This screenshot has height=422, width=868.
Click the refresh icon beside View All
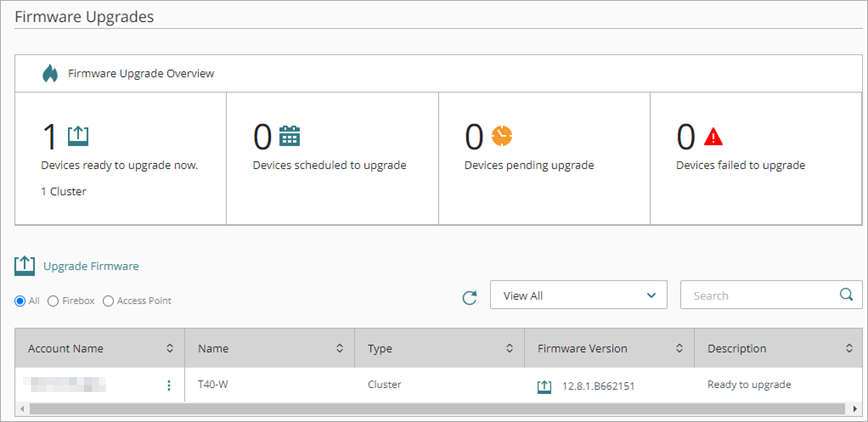pyautogui.click(x=469, y=297)
